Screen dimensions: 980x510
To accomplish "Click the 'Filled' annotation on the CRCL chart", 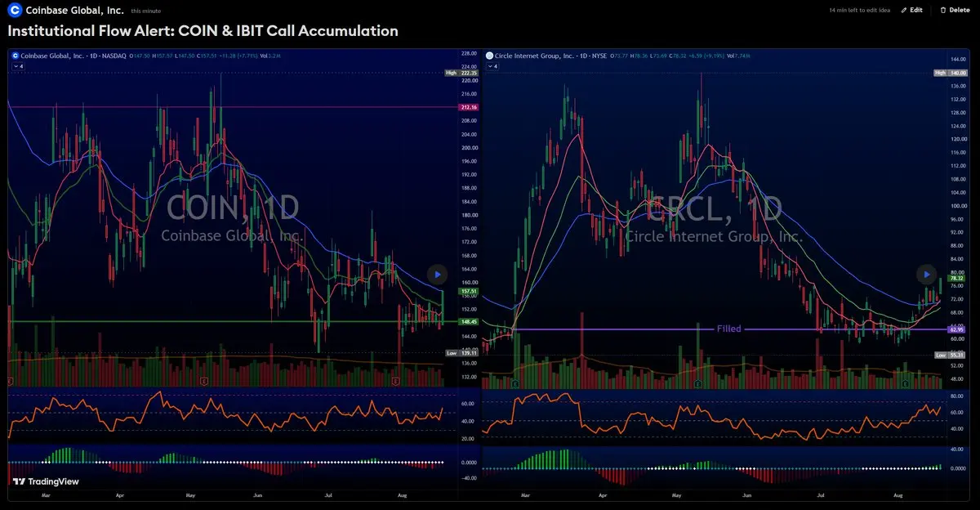I will [729, 329].
